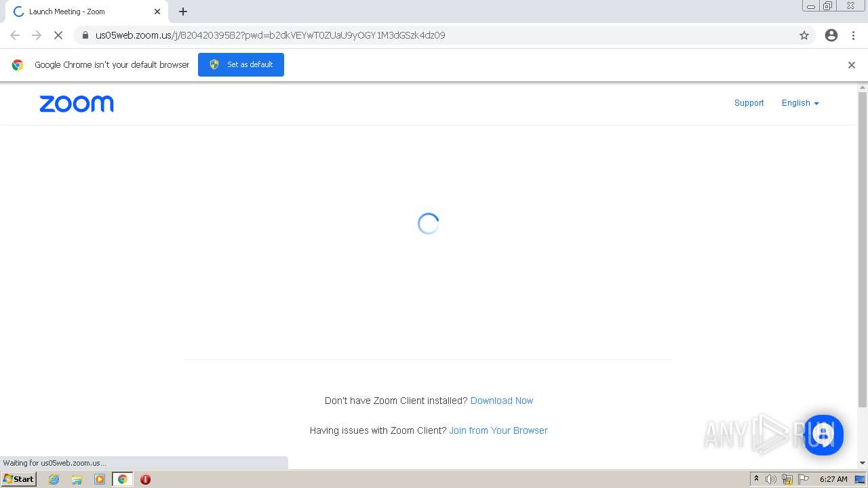
Task: Show hidden system tray icons
Action: (x=756, y=479)
